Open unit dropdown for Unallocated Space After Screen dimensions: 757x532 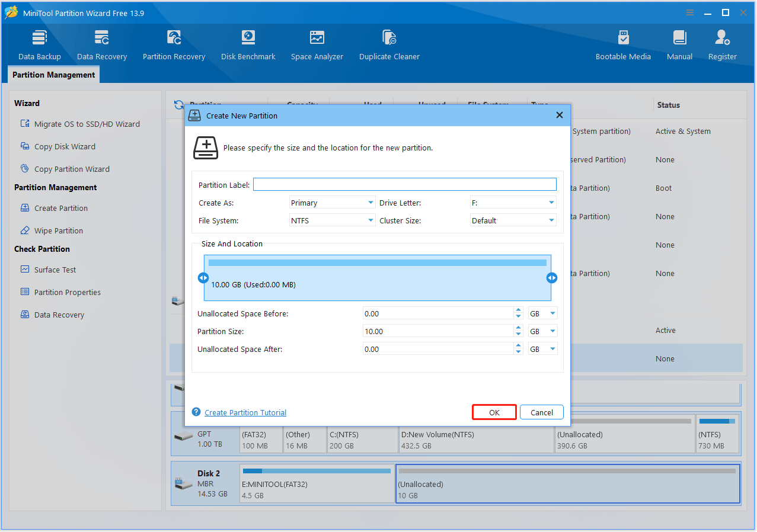(x=543, y=349)
